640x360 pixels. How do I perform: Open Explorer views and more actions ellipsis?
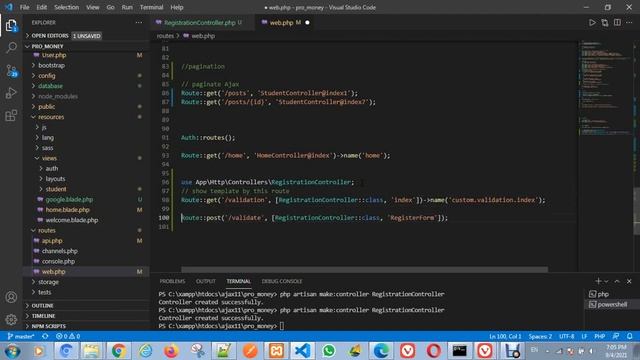(x=139, y=22)
